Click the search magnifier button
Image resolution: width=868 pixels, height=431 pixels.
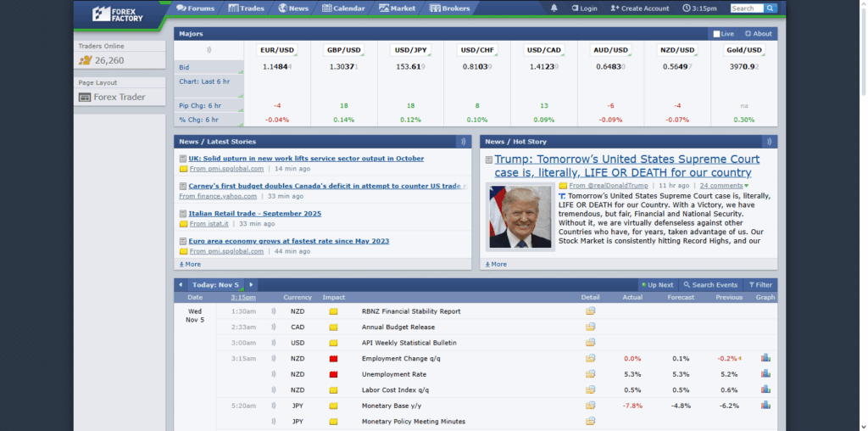[x=771, y=8]
